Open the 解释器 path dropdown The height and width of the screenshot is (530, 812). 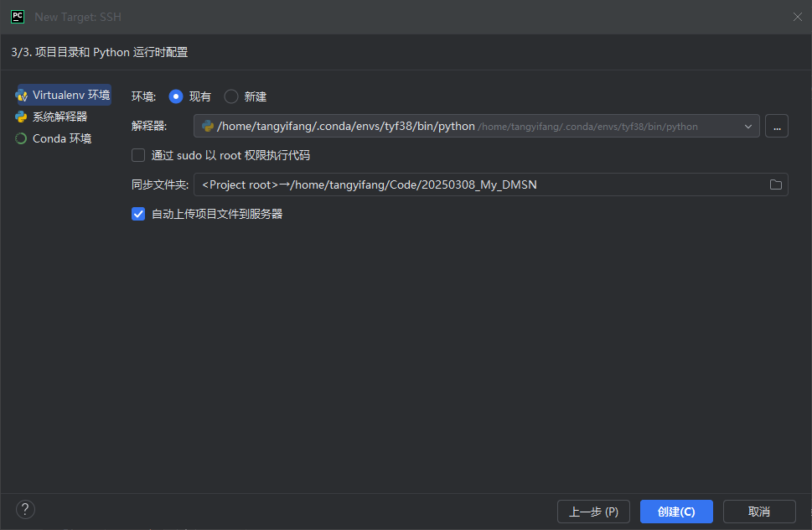pos(747,126)
